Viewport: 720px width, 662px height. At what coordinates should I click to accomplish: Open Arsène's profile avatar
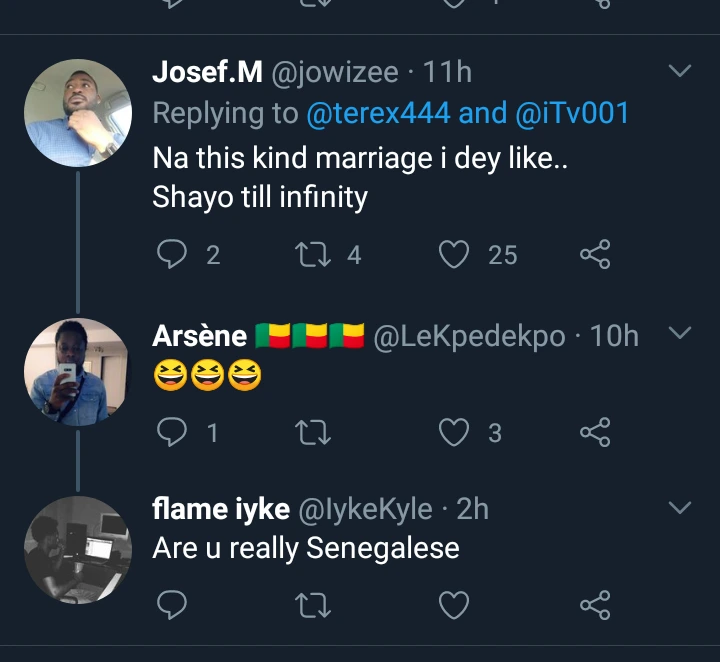point(78,372)
